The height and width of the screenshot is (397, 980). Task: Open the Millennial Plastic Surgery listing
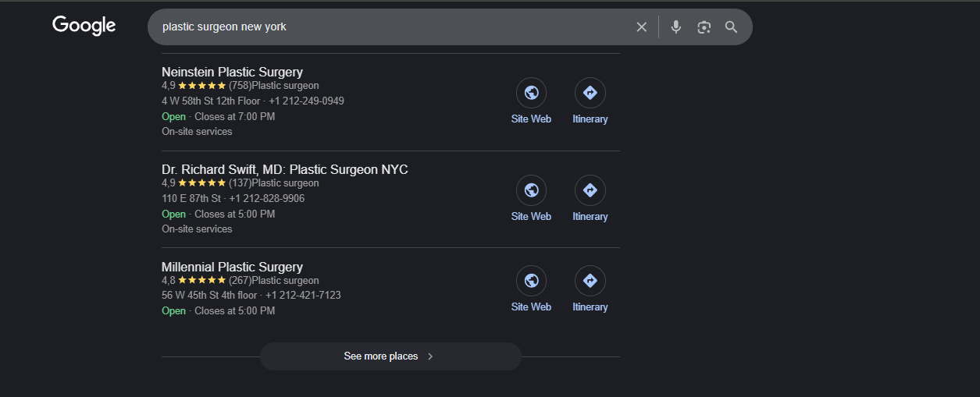(232, 267)
